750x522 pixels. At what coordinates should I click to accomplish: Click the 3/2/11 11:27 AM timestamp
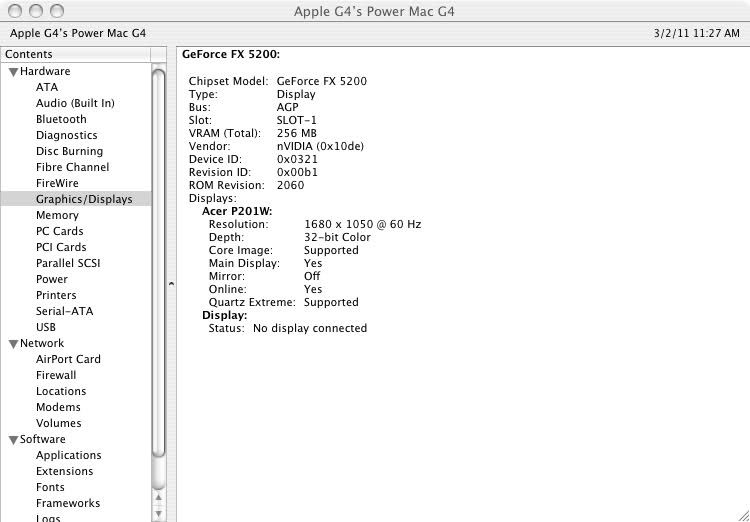pos(696,33)
